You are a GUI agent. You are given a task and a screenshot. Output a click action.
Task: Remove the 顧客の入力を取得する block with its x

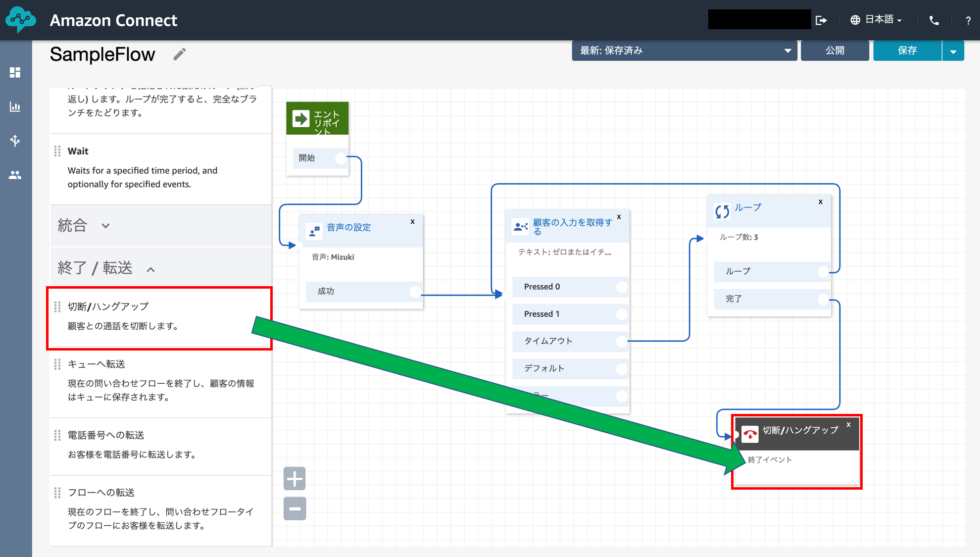point(619,217)
